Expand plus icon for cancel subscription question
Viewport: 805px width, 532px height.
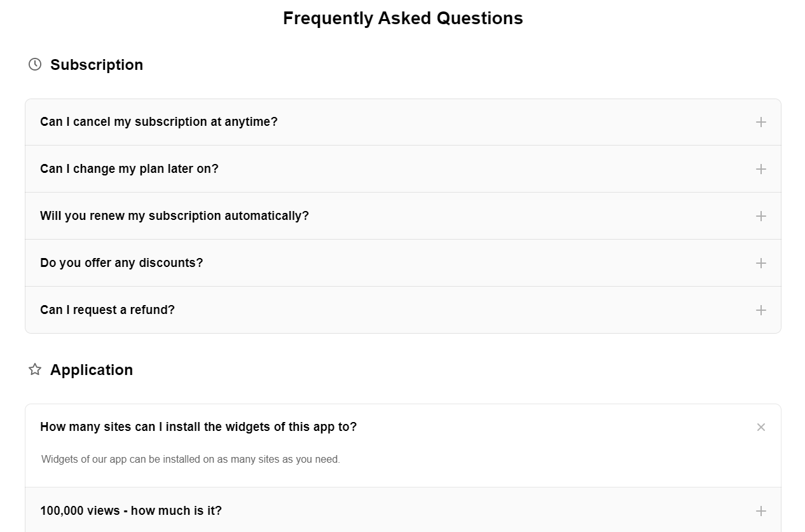coord(760,122)
